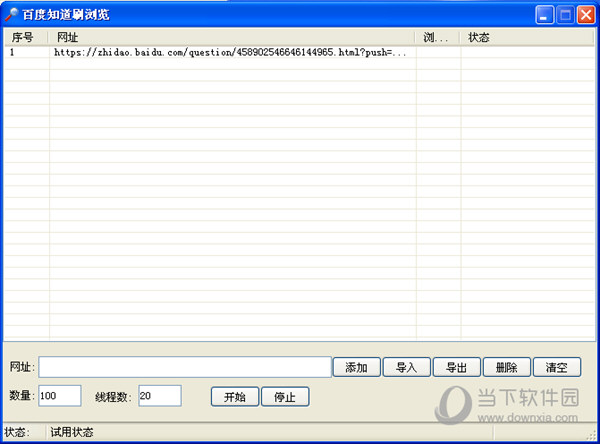This screenshot has width=600, height=444.
Task: Click the 线程数 field showing 20
Action: [160, 396]
